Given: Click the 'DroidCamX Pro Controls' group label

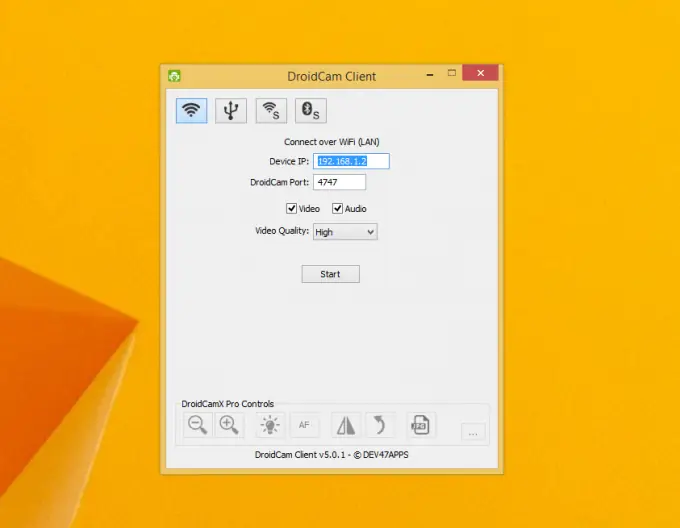Looking at the screenshot, I should tap(228, 404).
